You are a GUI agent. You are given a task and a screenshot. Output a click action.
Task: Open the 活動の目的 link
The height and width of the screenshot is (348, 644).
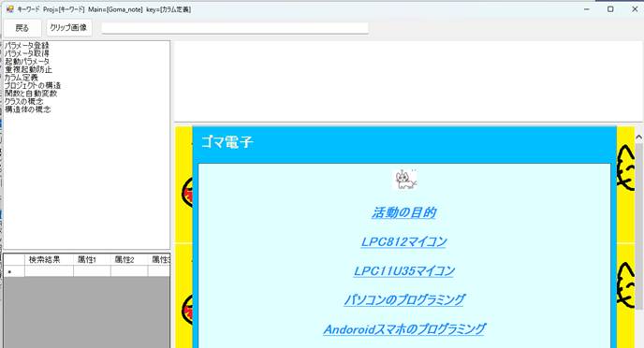coord(404,212)
